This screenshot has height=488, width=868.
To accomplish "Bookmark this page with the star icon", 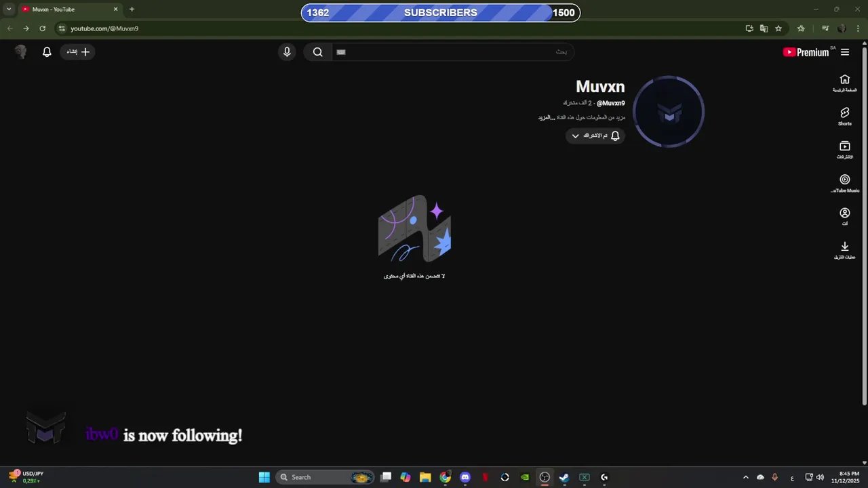I will (x=778, y=28).
